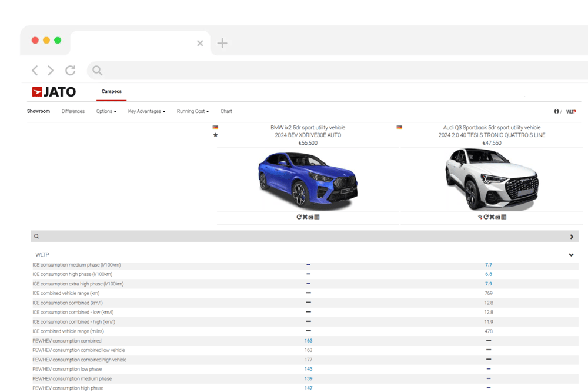Open the Options dropdown menu
Screen dimensions: 588x392
(106, 111)
